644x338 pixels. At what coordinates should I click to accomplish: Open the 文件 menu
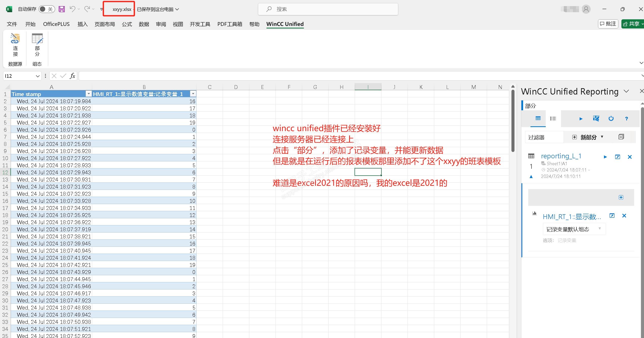[x=12, y=24]
